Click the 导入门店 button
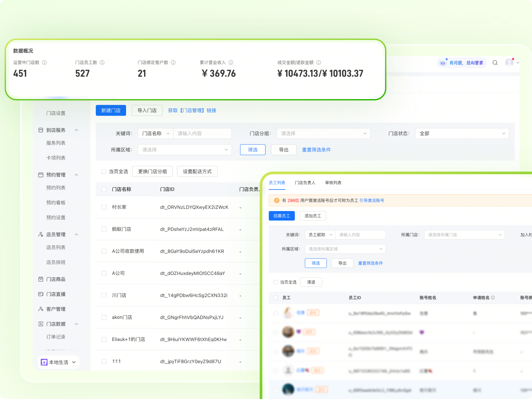The height and width of the screenshot is (399, 532). point(147,110)
